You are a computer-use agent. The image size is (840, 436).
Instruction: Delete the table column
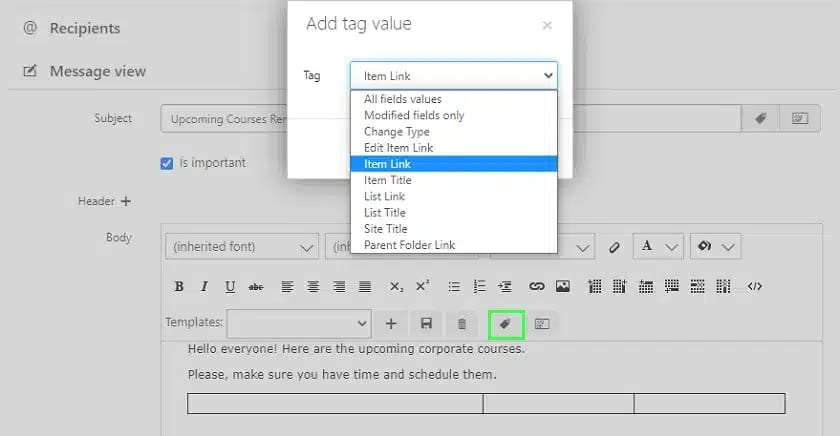[x=723, y=287]
